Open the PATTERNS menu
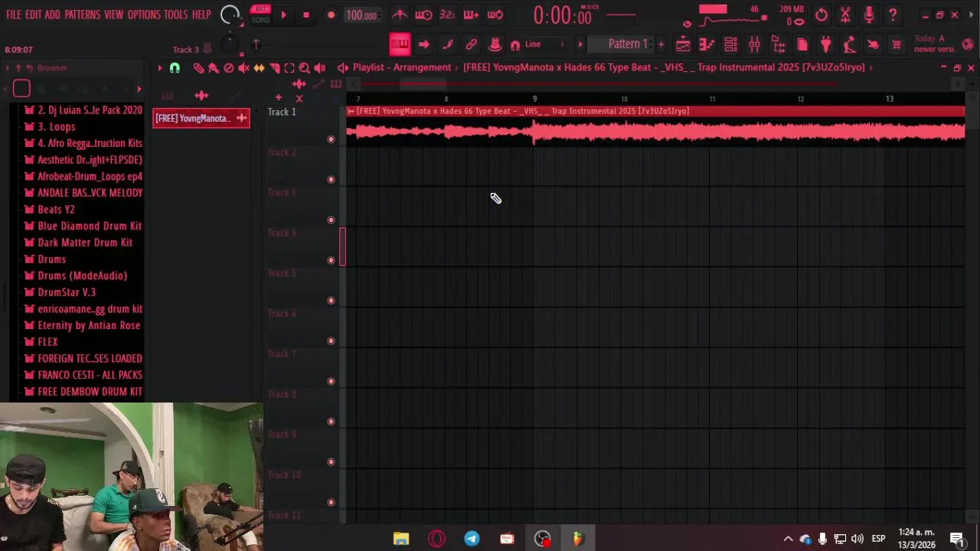980x551 pixels. pyautogui.click(x=82, y=15)
